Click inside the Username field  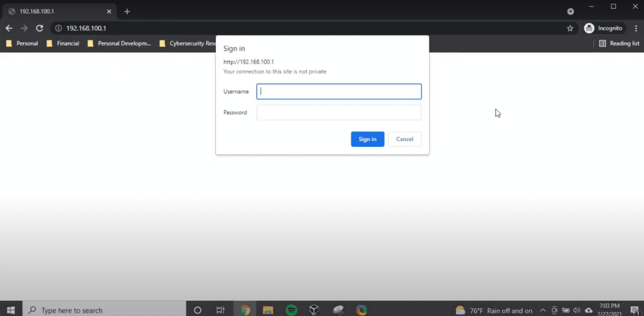tap(339, 91)
